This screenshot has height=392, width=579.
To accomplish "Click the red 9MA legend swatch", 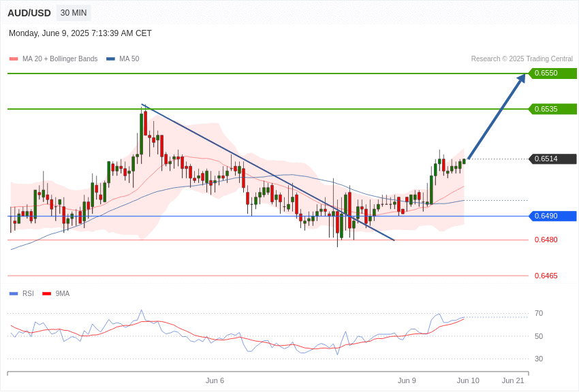I will pos(47,293).
